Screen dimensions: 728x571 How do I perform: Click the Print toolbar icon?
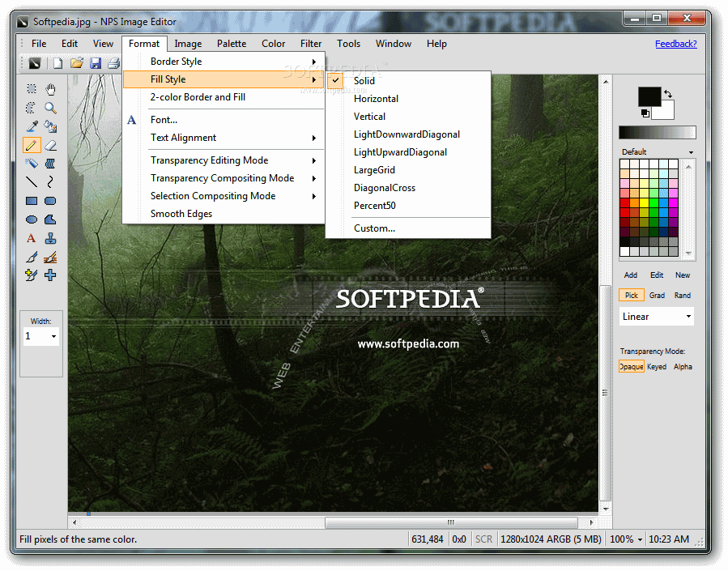click(x=113, y=62)
